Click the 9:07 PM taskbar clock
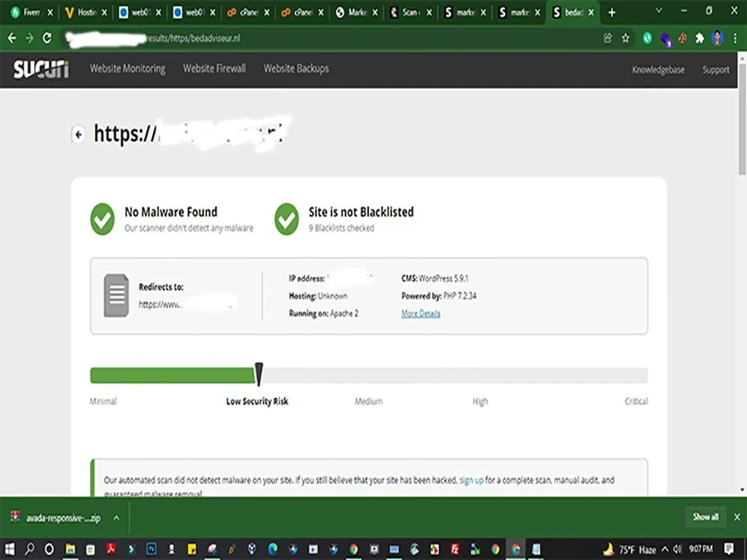Viewport: 747px width, 560px height. pyautogui.click(x=701, y=549)
